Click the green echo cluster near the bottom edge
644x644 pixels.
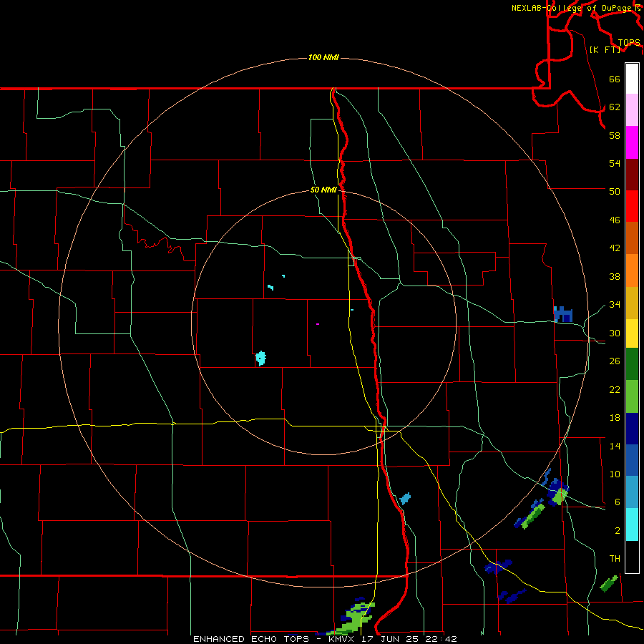(x=355, y=618)
